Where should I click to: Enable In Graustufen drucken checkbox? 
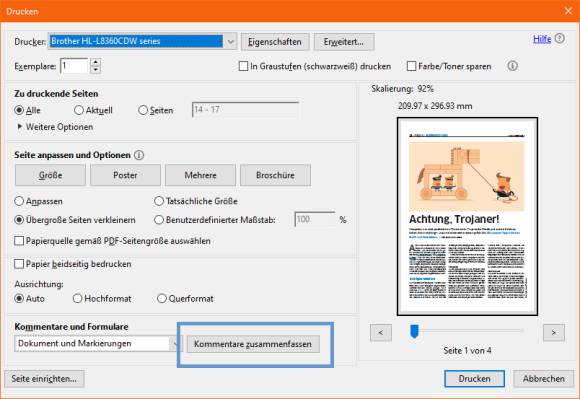[x=243, y=66]
